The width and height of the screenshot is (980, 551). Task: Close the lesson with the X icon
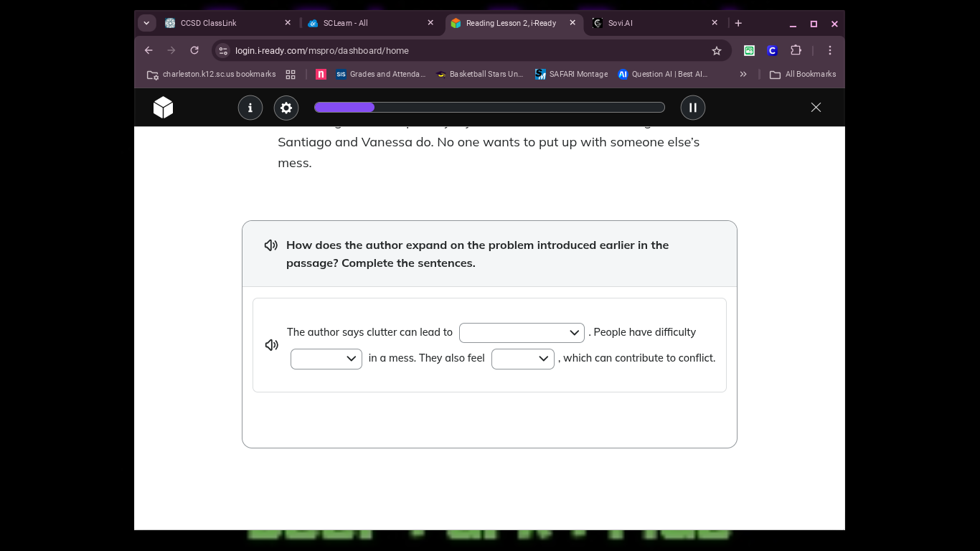click(x=816, y=108)
